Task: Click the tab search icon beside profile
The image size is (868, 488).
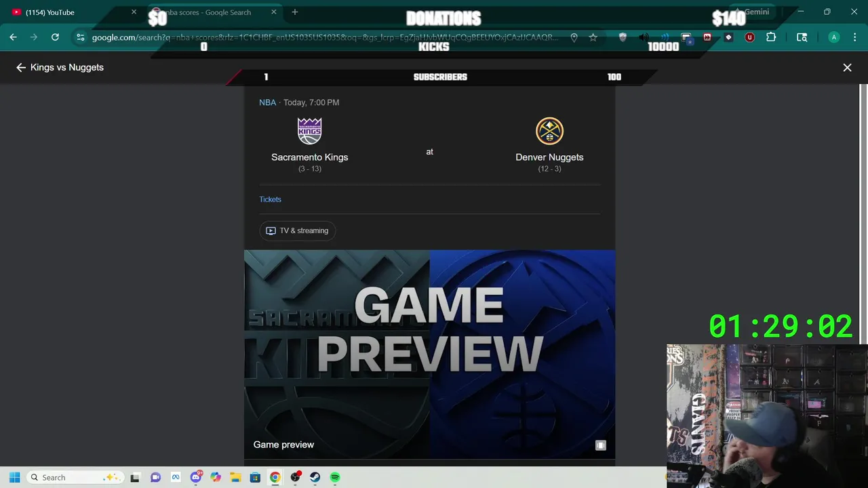Action: click(x=802, y=37)
